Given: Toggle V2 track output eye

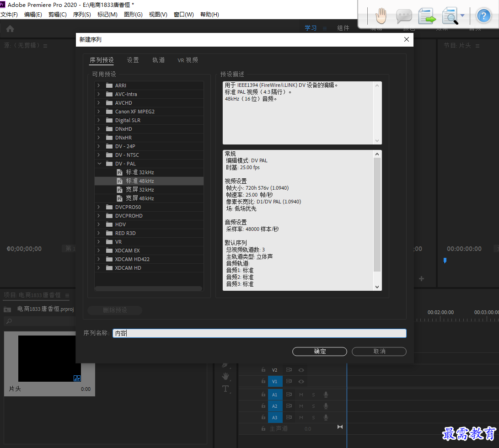Looking at the screenshot, I should coord(301,370).
